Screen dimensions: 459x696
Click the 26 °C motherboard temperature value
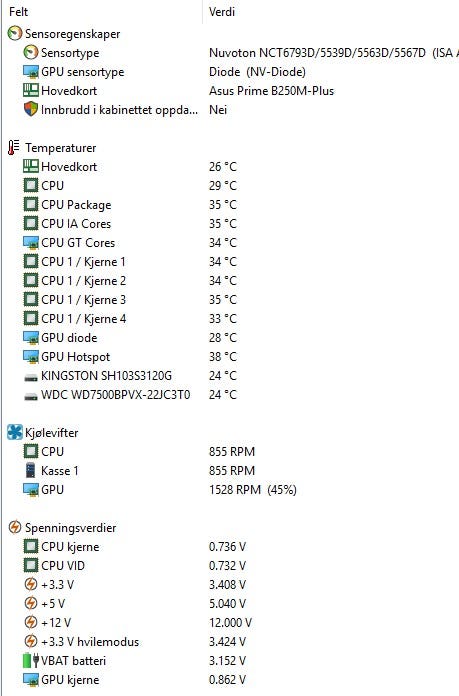(x=223, y=166)
